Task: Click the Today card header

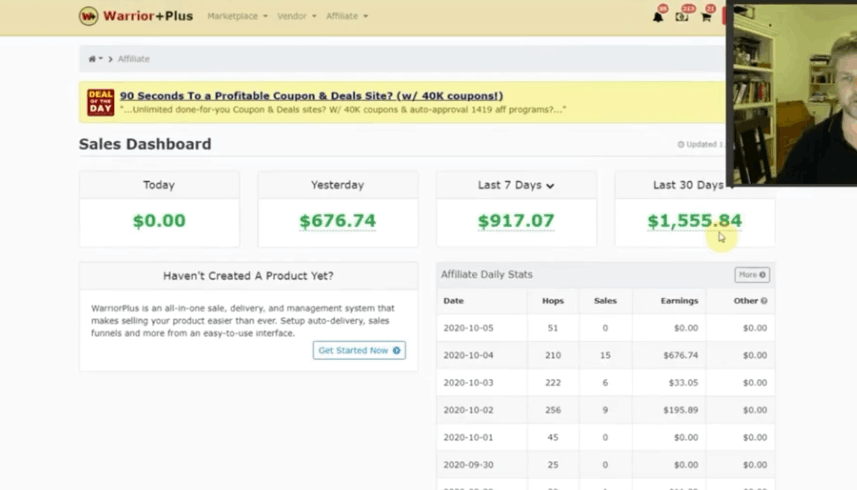Action: [x=159, y=185]
